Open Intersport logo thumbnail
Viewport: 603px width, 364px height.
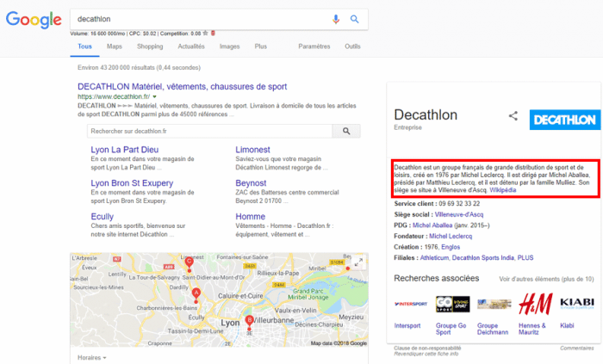411,304
